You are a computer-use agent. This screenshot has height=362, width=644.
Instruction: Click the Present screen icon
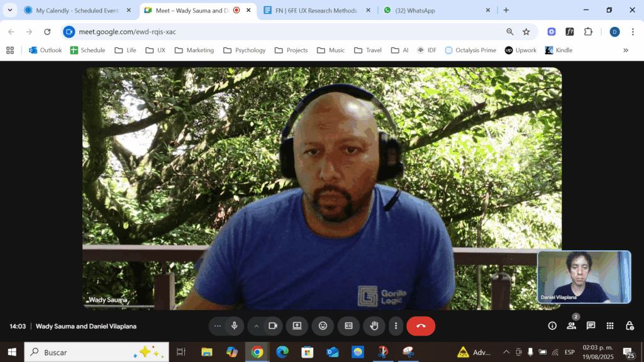tap(297, 326)
